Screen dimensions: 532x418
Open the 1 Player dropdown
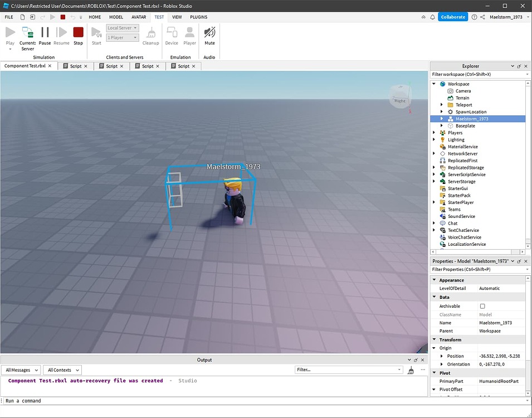click(122, 37)
